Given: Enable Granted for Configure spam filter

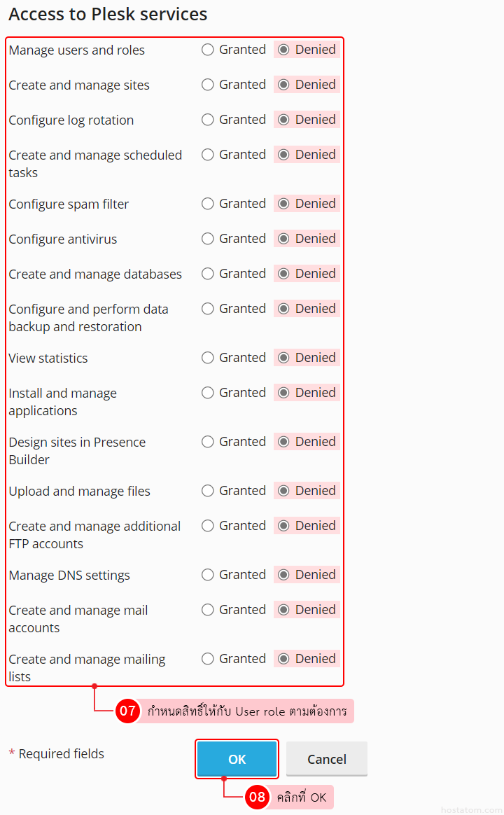Looking at the screenshot, I should (x=208, y=204).
